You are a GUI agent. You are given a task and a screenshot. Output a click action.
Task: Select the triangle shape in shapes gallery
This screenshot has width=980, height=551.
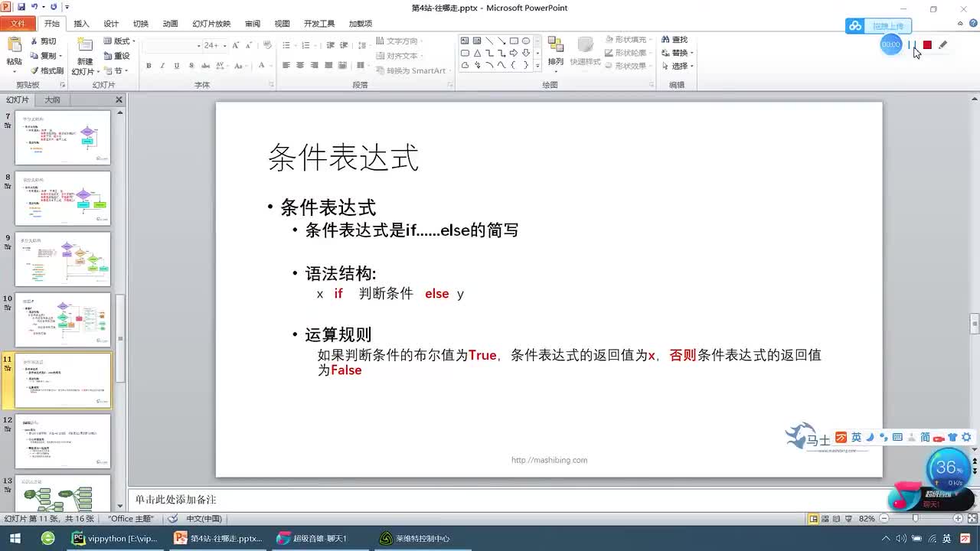click(477, 53)
